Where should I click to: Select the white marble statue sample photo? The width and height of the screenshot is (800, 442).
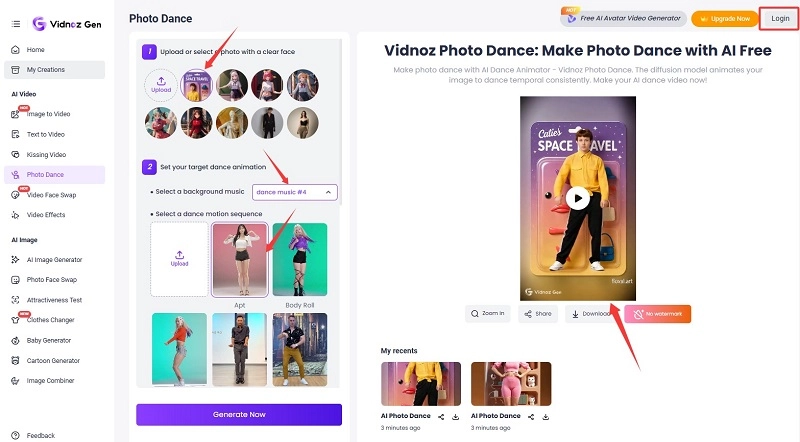232,123
